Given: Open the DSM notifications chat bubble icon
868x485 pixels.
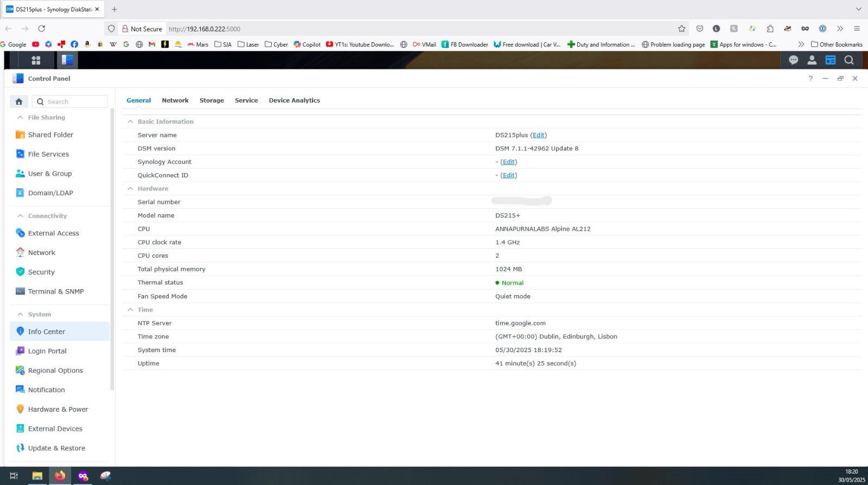Looking at the screenshot, I should click(x=793, y=60).
